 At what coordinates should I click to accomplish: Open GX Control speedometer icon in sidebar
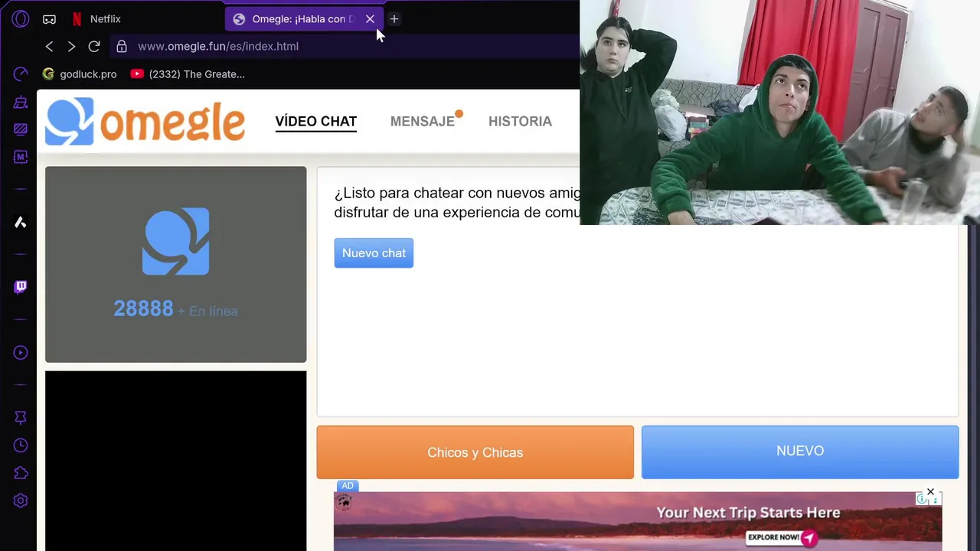point(21,74)
